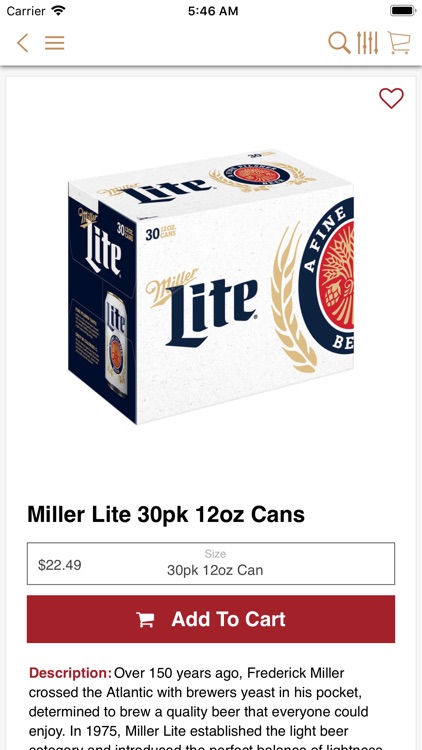Tap the Miller Lite 30-pack product image
Screen dimensions: 422x750
[x=211, y=286]
